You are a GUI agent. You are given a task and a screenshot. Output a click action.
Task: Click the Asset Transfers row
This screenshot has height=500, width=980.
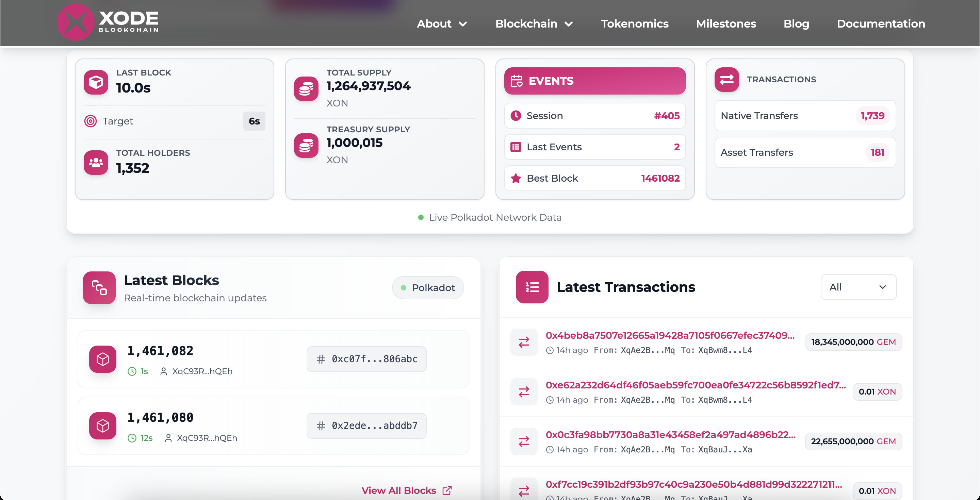[x=805, y=152]
